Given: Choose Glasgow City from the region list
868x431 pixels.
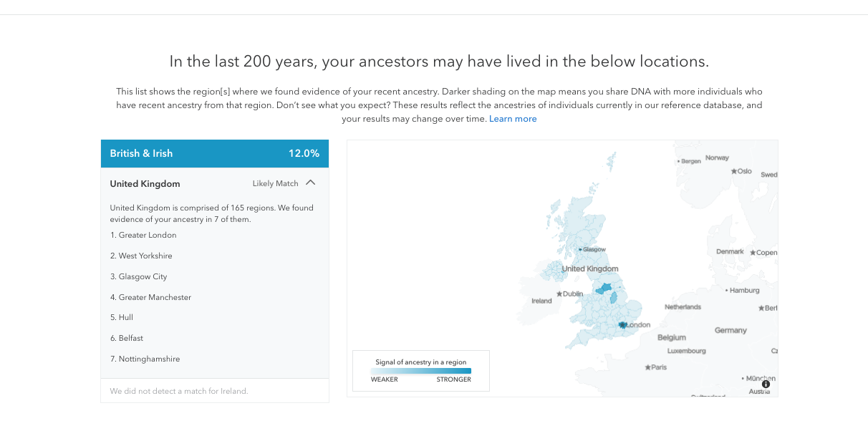Looking at the screenshot, I should (143, 276).
